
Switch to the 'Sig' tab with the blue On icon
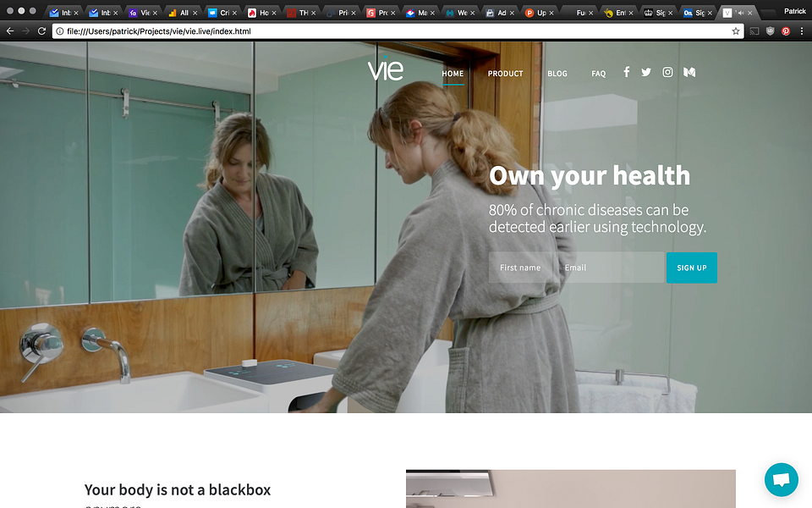point(695,13)
